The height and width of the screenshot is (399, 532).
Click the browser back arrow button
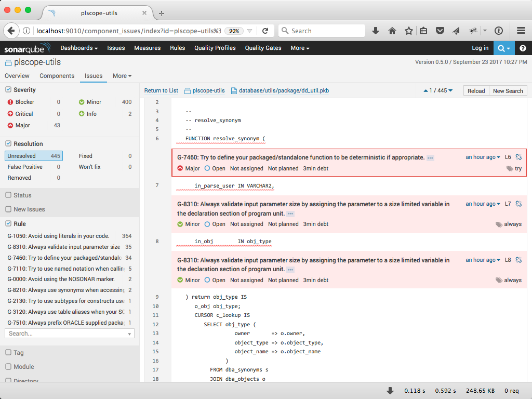point(11,31)
